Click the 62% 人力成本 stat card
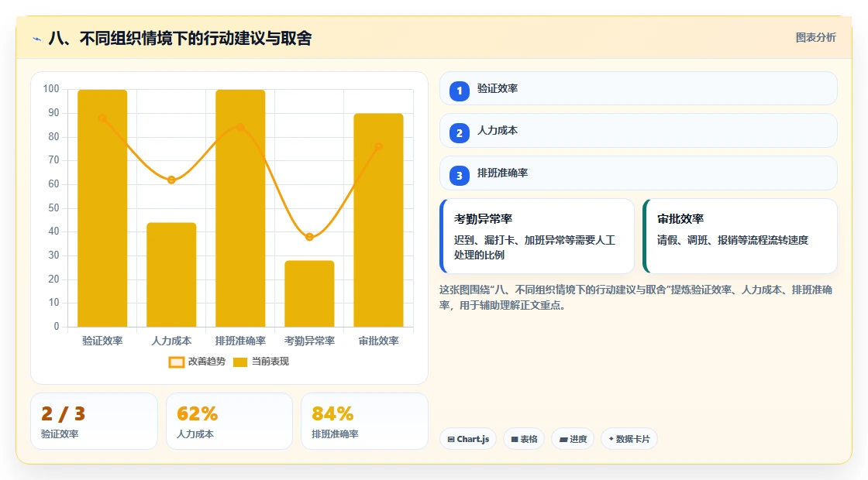This screenshot has width=868, height=480. (229, 421)
